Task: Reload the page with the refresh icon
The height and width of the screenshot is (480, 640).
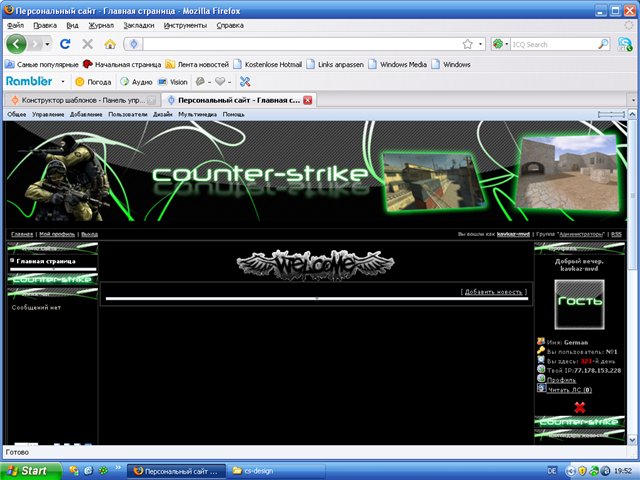Action: [65, 44]
